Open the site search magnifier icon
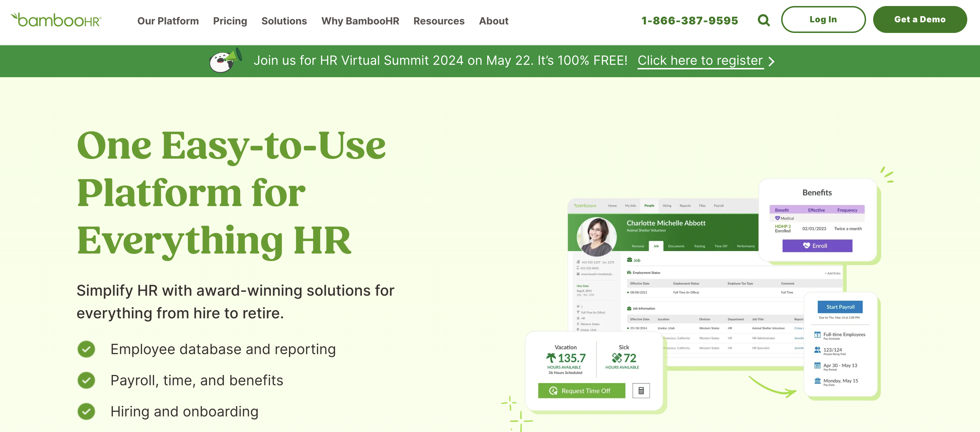The image size is (980, 432). (x=763, y=20)
